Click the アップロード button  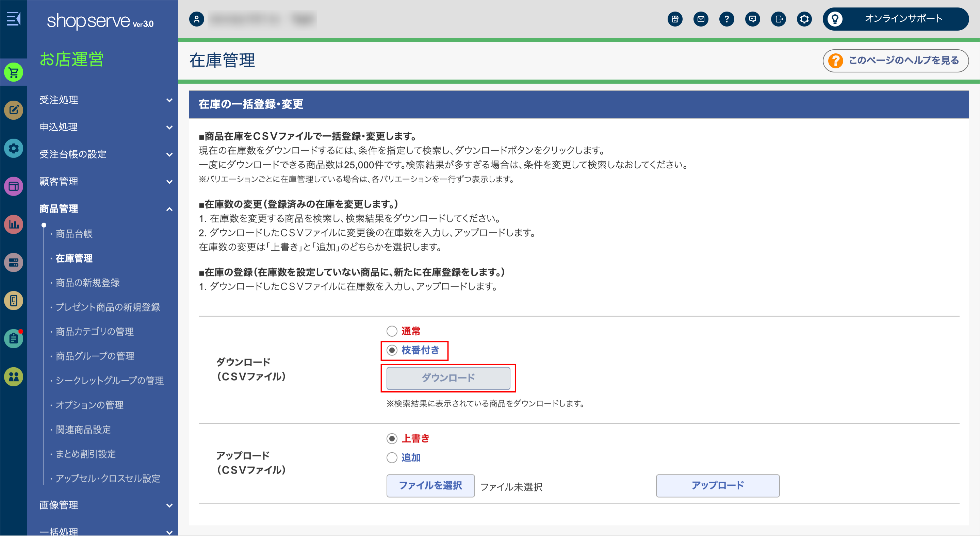tap(718, 485)
